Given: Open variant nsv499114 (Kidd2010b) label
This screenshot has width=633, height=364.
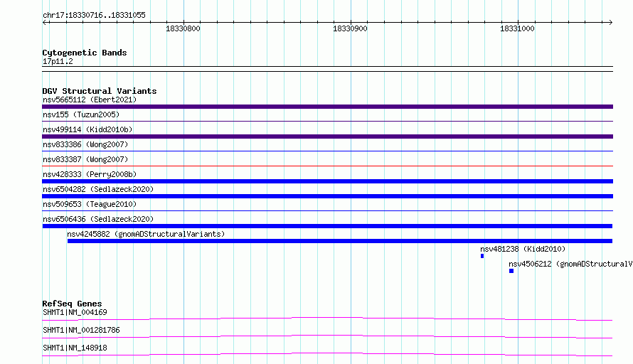Looking at the screenshot, I should click(x=87, y=129).
